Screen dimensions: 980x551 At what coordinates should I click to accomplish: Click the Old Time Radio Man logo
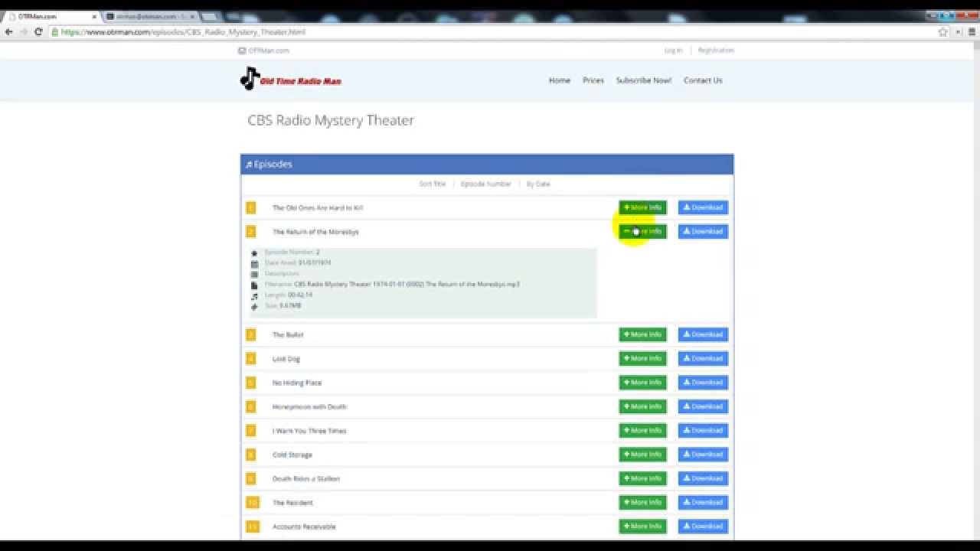tap(291, 79)
